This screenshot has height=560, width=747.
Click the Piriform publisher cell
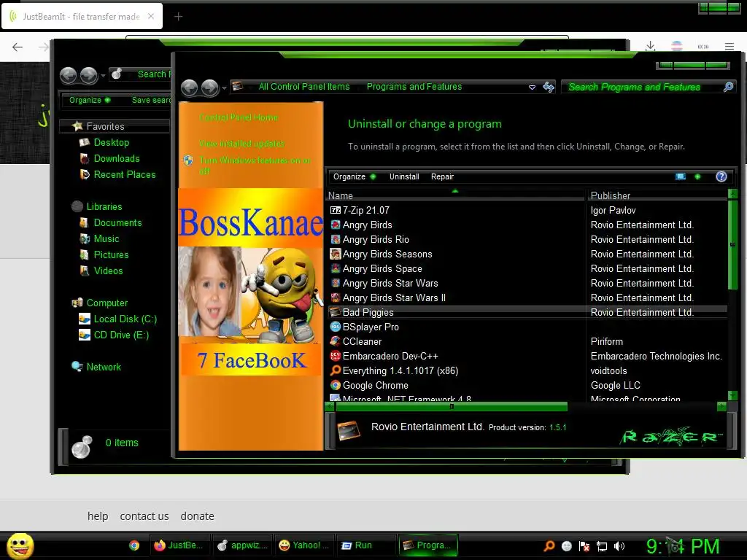[606, 341]
